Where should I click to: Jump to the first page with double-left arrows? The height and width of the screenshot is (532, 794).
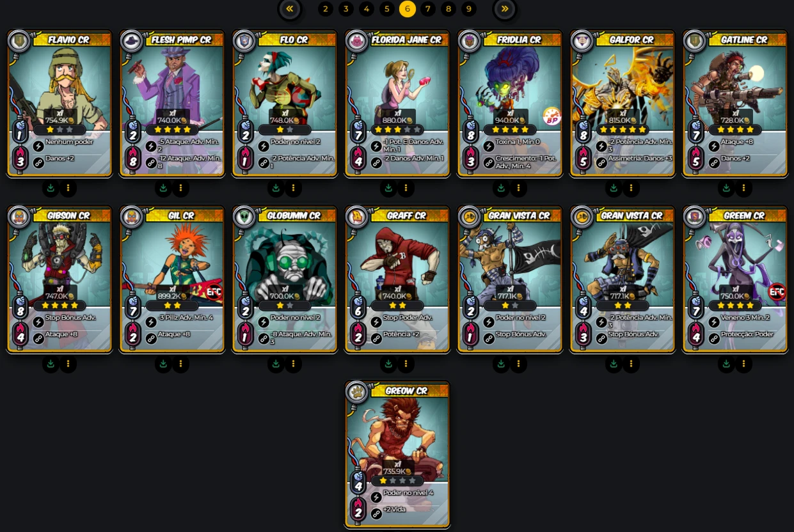290,9
